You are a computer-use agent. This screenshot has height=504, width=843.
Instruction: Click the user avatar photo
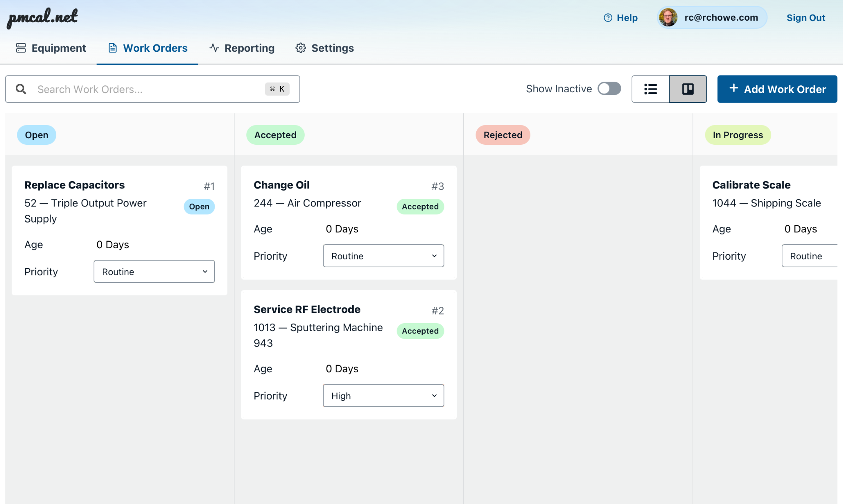668,18
